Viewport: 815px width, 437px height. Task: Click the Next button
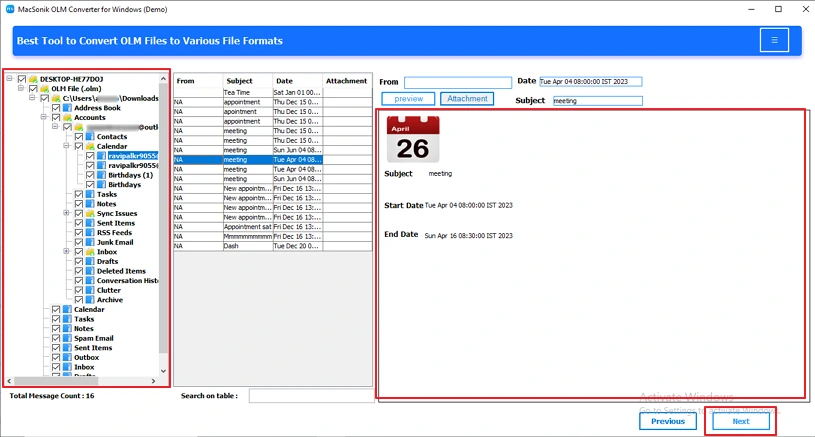tap(741, 421)
